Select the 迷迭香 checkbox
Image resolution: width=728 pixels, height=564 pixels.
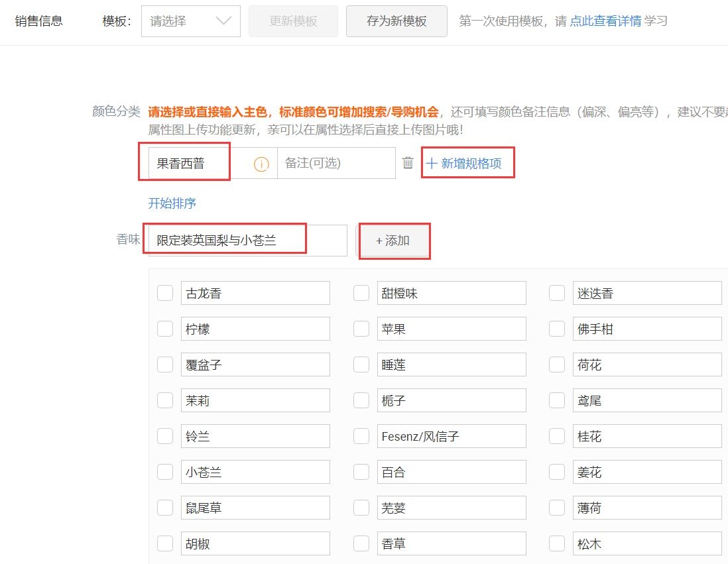coord(557,293)
